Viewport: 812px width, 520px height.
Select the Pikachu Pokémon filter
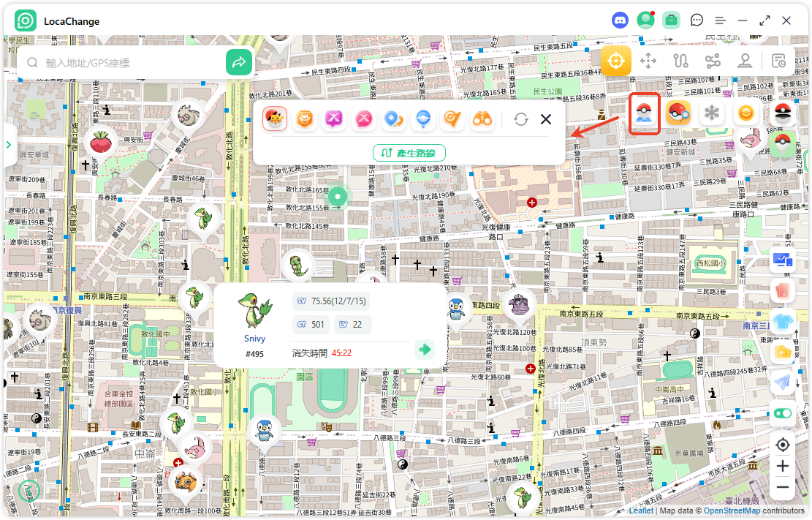pos(275,119)
